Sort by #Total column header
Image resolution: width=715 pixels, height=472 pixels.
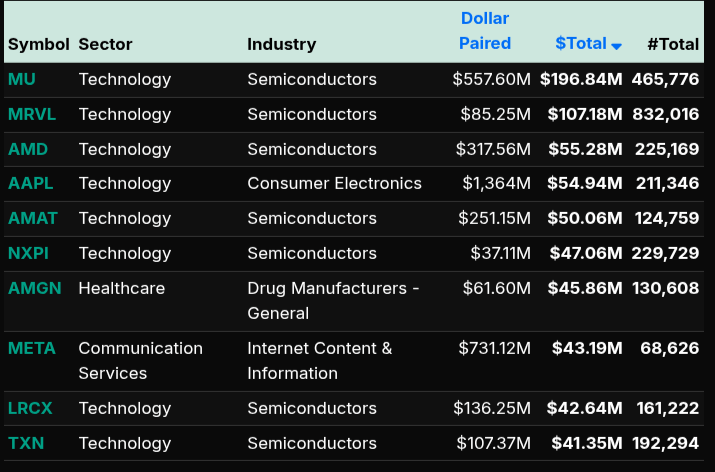672,44
